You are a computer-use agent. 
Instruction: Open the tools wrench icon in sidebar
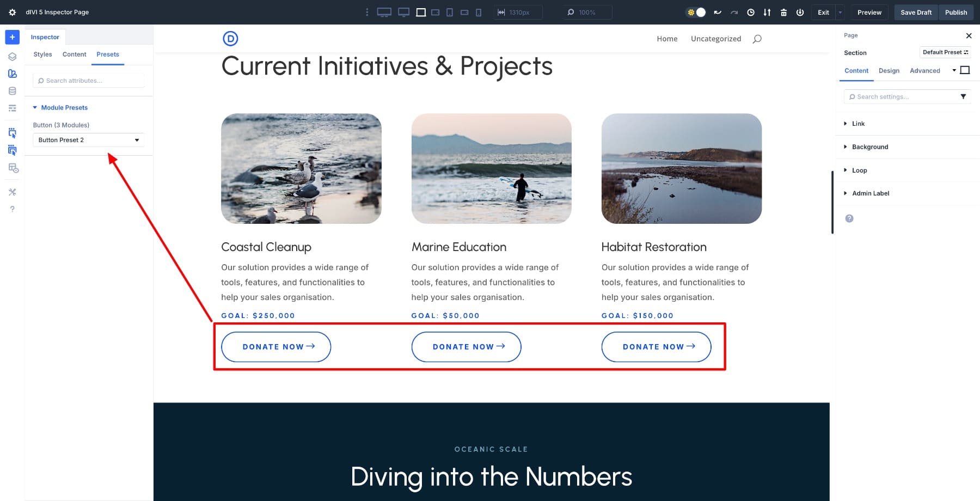tap(12, 192)
